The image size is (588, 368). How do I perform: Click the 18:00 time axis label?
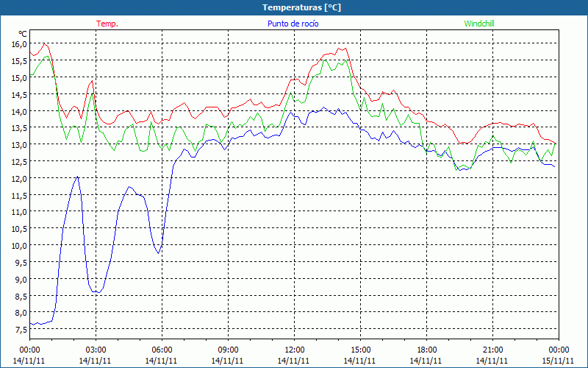426,350
